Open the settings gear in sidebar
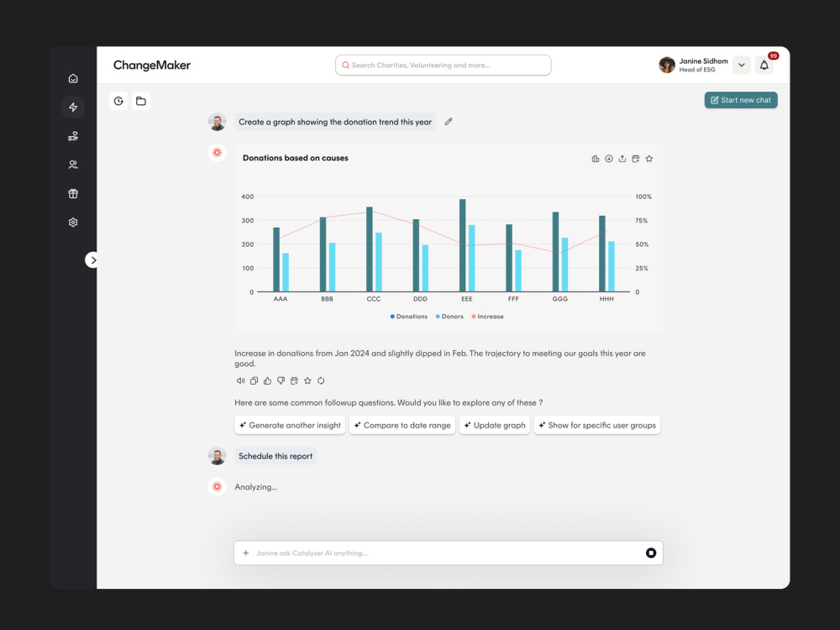The width and height of the screenshot is (840, 630). coord(73,223)
